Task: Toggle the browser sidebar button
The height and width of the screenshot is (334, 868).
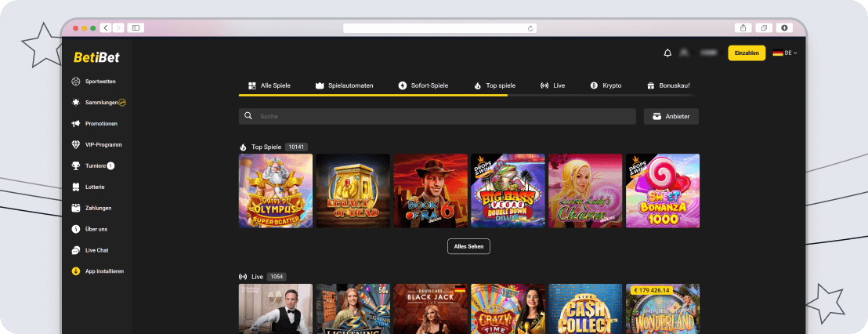Action: pyautogui.click(x=136, y=27)
